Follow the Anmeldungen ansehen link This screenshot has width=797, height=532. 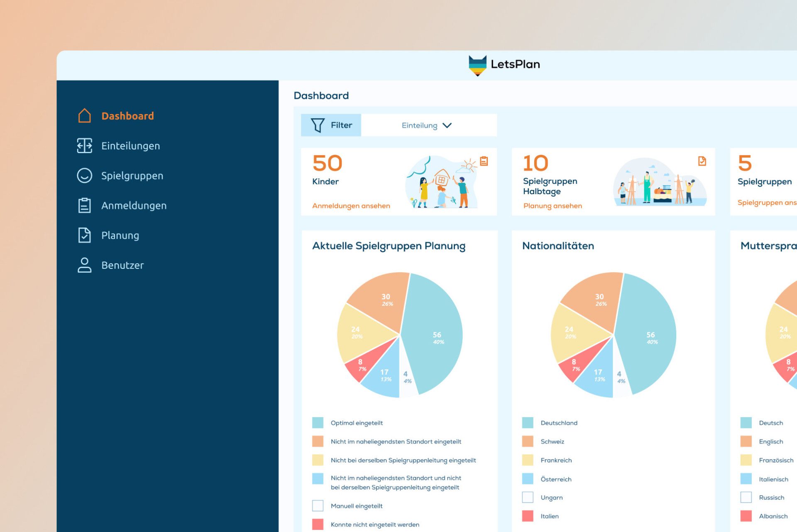point(351,206)
